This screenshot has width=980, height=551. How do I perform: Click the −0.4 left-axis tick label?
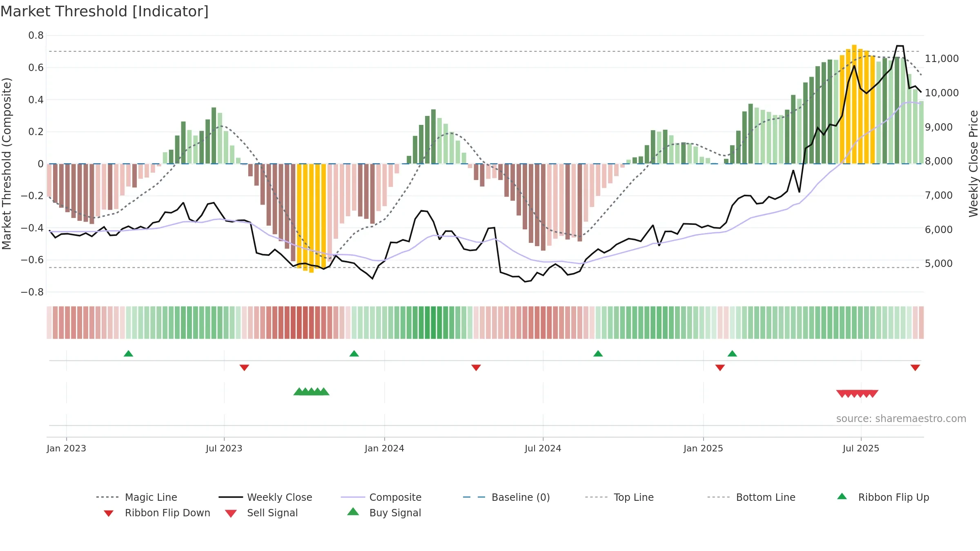(32, 228)
